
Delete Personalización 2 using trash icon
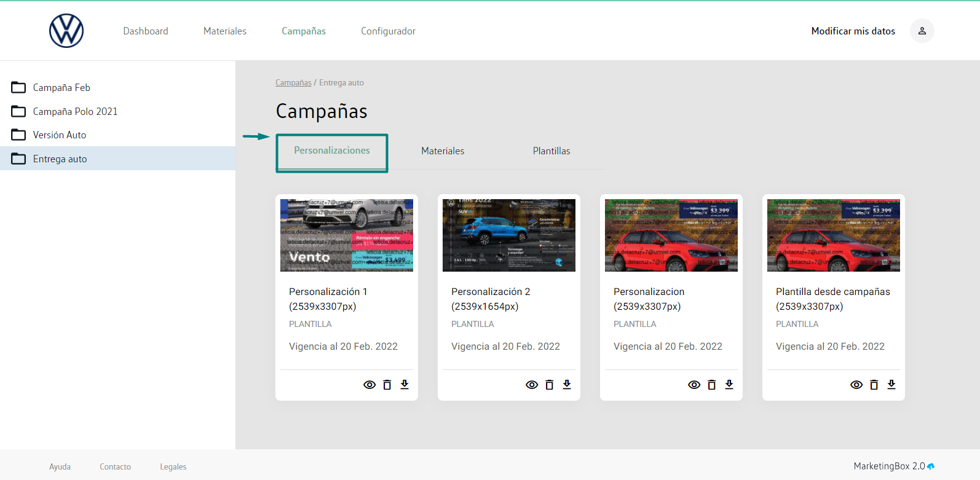coord(550,385)
